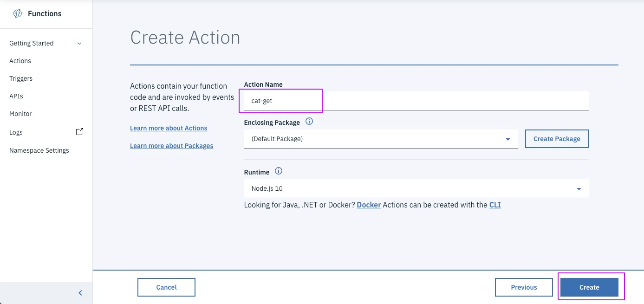Open the Learn more about Actions link
The width and height of the screenshot is (644, 304).
(169, 128)
